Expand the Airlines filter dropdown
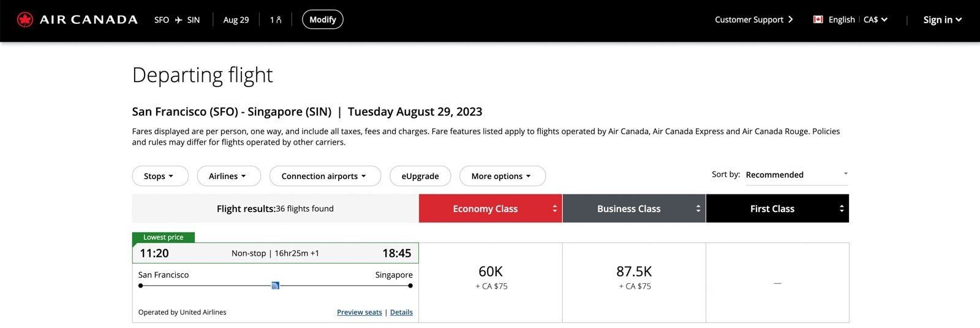 [228, 176]
